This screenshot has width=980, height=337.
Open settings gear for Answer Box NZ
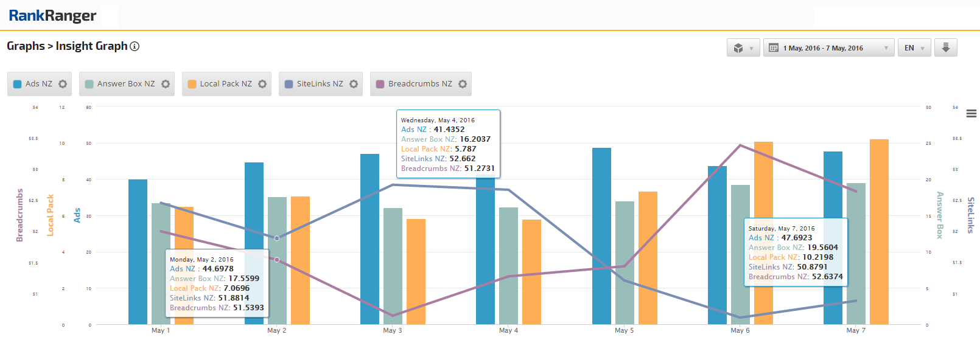coord(166,84)
